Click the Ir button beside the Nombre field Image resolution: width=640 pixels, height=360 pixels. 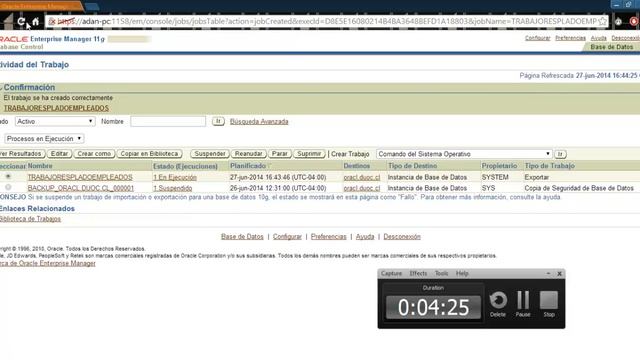point(218,121)
